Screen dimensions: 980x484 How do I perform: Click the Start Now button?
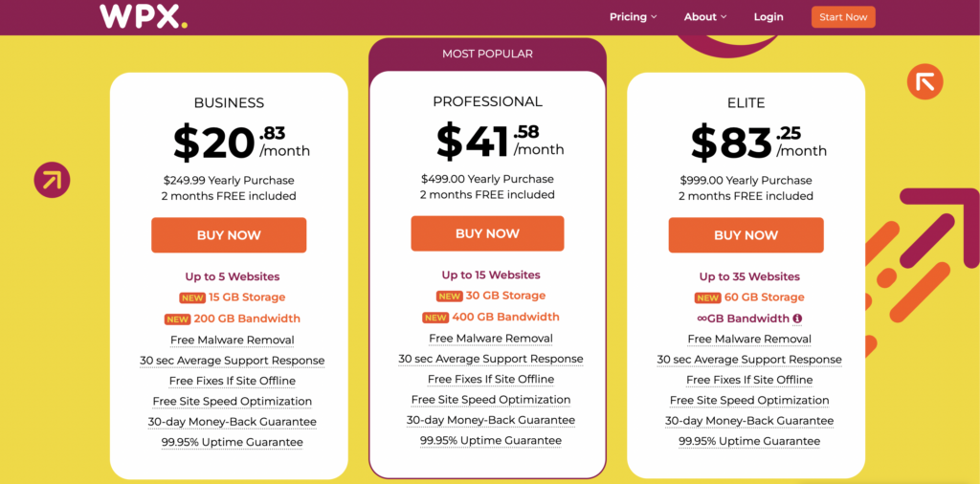[x=843, y=17]
